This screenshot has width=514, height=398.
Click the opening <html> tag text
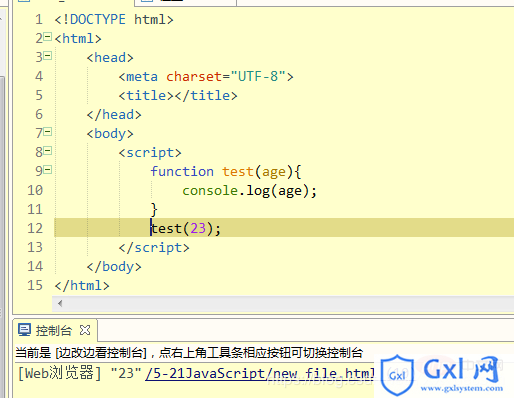(x=78, y=39)
